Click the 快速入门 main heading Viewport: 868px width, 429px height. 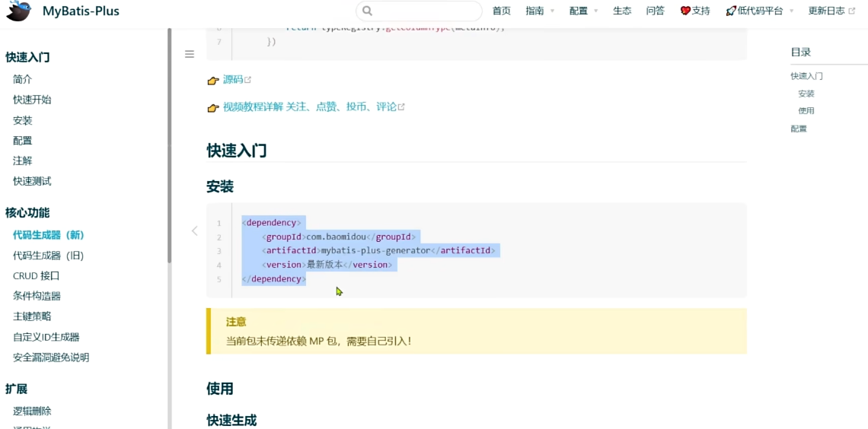coord(236,151)
